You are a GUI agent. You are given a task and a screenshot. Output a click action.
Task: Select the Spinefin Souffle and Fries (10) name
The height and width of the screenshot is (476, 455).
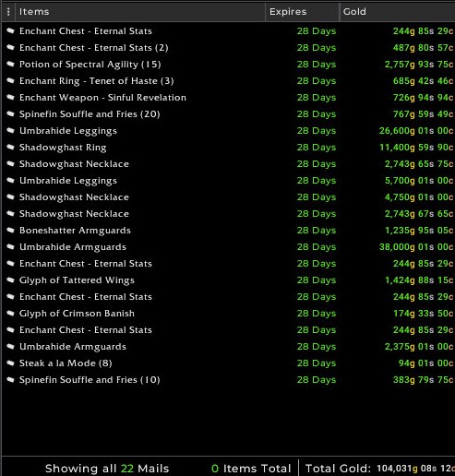pos(90,380)
